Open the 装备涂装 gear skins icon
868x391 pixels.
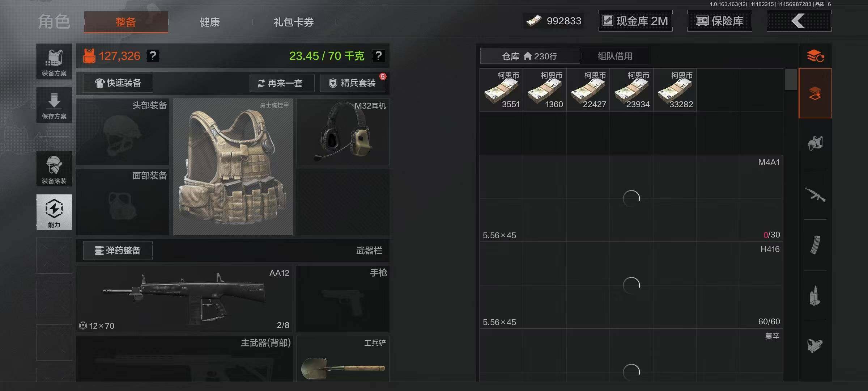coord(54,169)
